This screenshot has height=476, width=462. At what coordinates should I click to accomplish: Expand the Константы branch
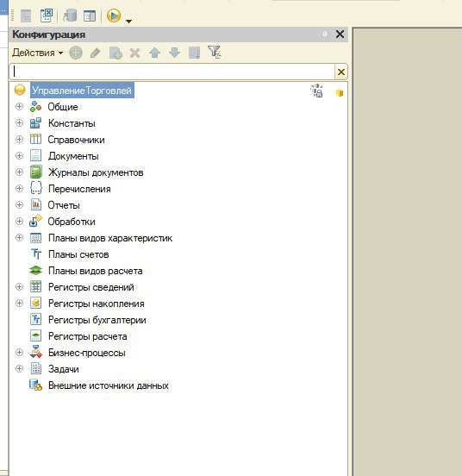coord(19,123)
